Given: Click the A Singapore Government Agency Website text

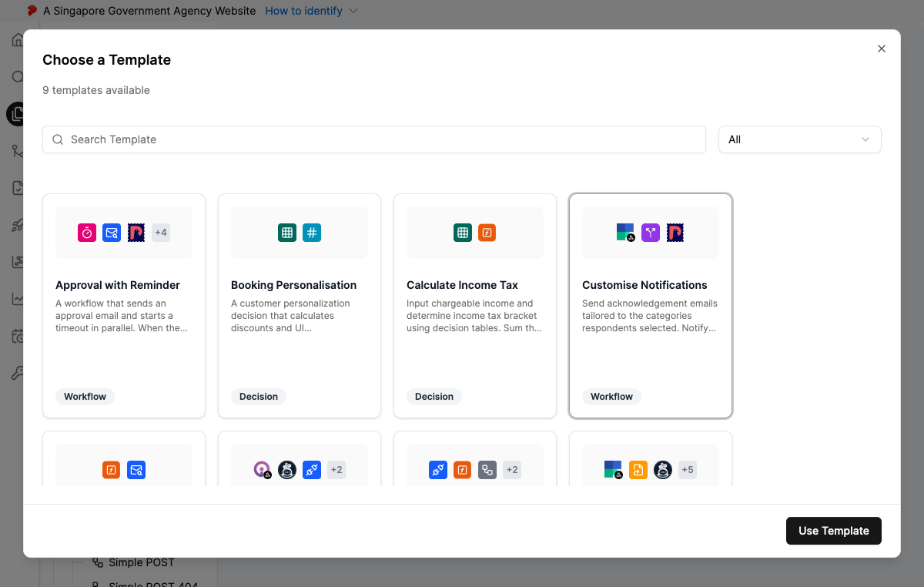Looking at the screenshot, I should [x=149, y=11].
